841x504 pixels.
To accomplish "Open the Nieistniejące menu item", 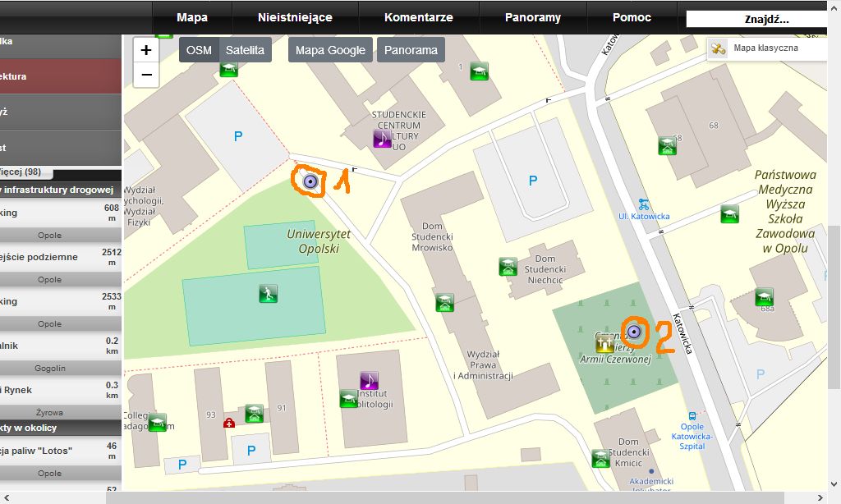I will click(295, 17).
